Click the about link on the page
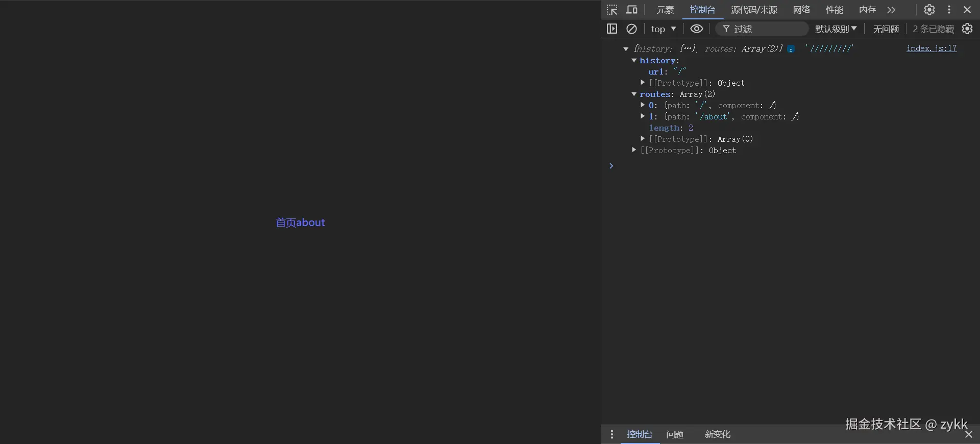This screenshot has height=444, width=980. click(311, 223)
